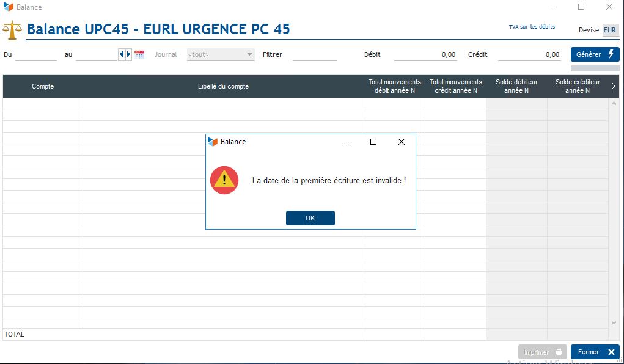Click the balance scale icon in header

12,29
